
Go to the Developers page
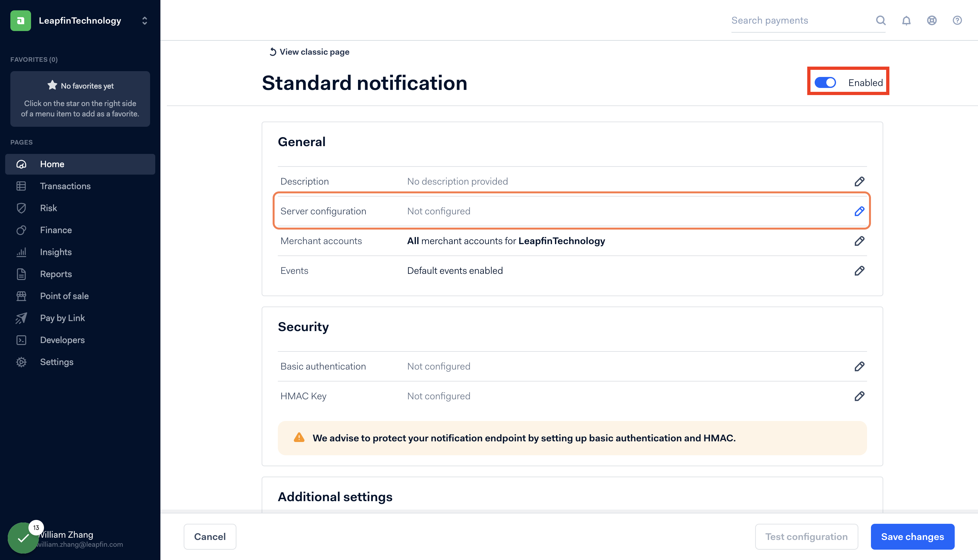click(x=62, y=340)
